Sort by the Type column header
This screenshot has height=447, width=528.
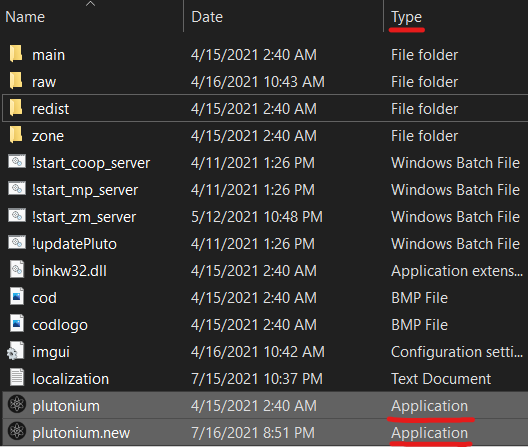point(406,18)
